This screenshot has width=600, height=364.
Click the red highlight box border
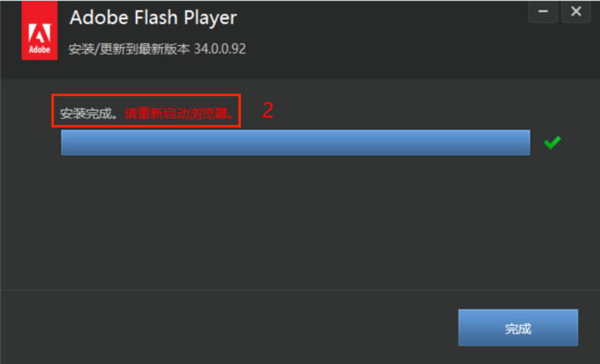point(146,95)
